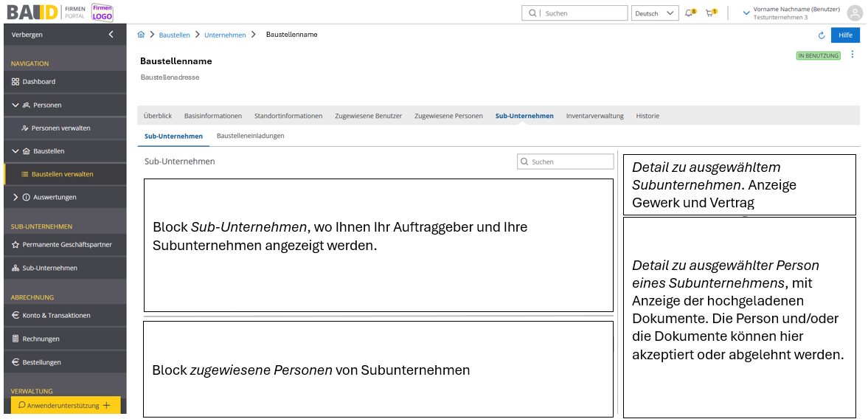Click the Anwenderunterstützung button
Viewport: 868px width, 419px height.
[x=65, y=405]
